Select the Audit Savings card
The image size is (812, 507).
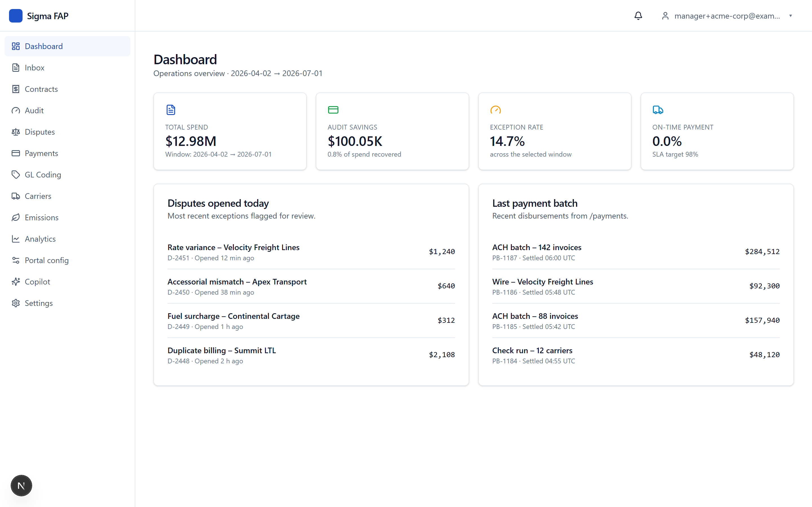click(x=392, y=131)
